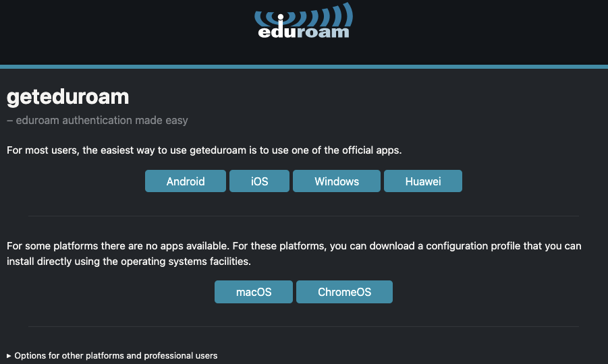The image size is (608, 364).
Task: Click the paragraph about configuration profiles
Action: tap(294, 253)
